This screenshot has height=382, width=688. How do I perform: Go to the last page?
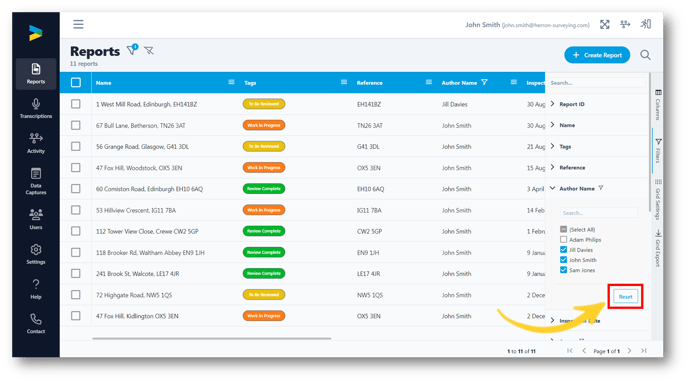[x=644, y=350]
